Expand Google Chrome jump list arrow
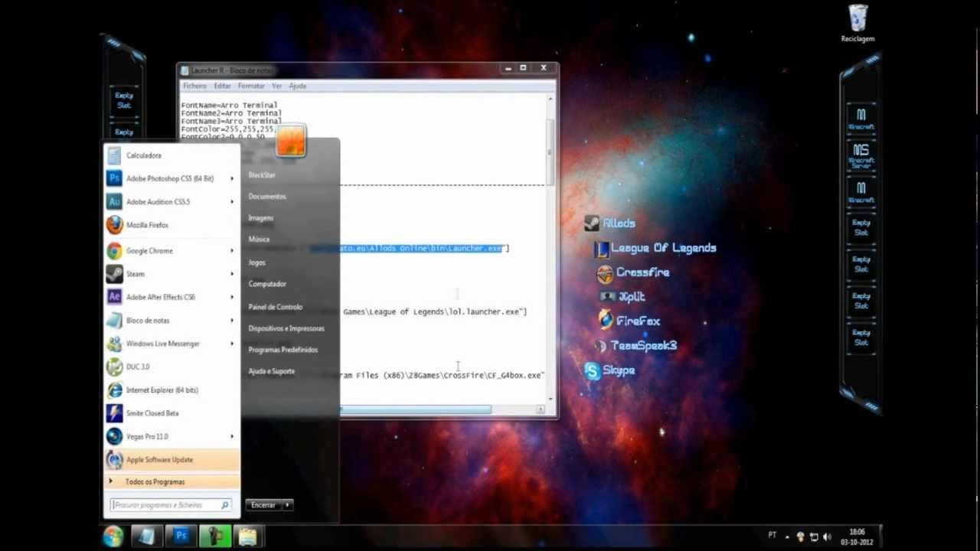Image resolution: width=980 pixels, height=551 pixels. click(232, 250)
